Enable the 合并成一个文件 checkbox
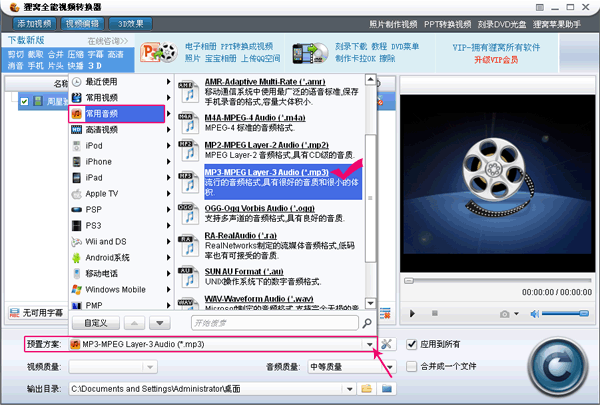The width and height of the screenshot is (600, 405). pyautogui.click(x=411, y=366)
